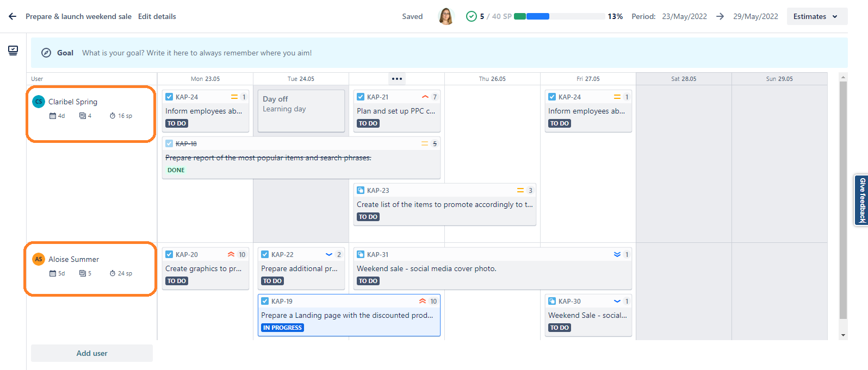
Task: Click KAP-31 lowest priority icon
Action: (x=617, y=254)
